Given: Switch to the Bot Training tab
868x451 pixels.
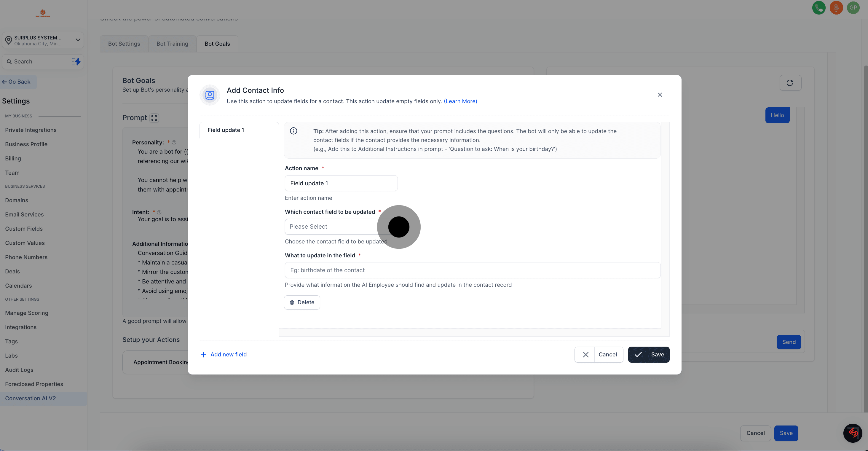Looking at the screenshot, I should 172,44.
